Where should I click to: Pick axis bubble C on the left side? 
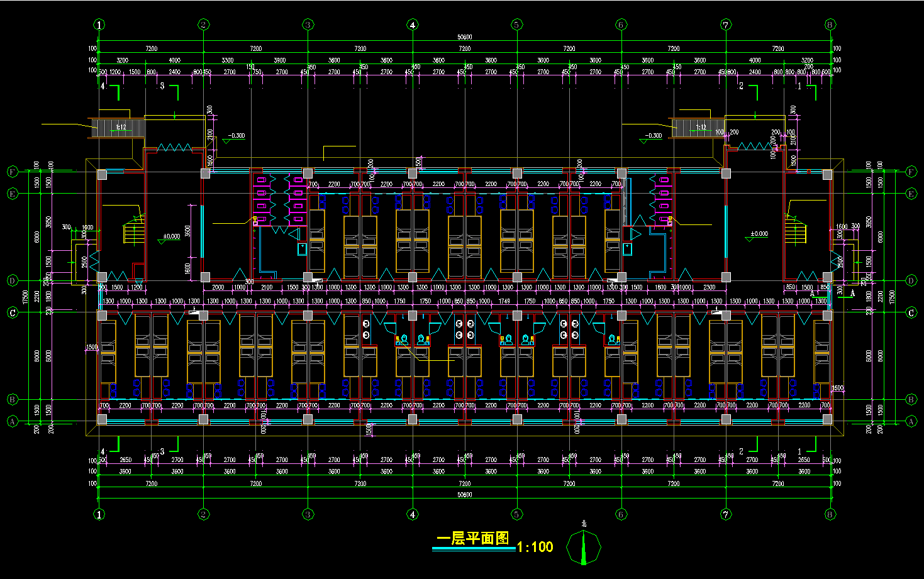13,312
